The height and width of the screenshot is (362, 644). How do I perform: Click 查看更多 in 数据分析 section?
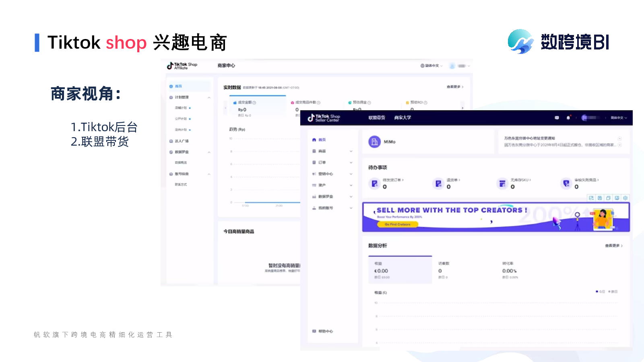[614, 246]
